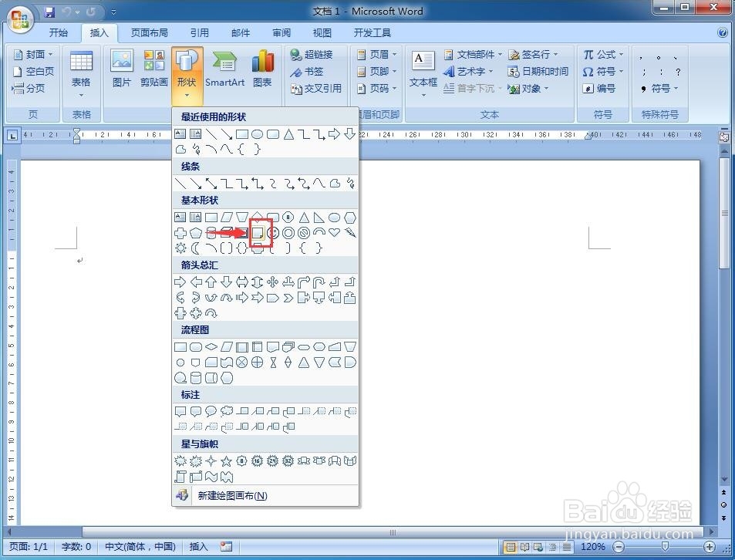The height and width of the screenshot is (560, 735).
Task: Switch to the 视图 tab
Action: point(322,32)
